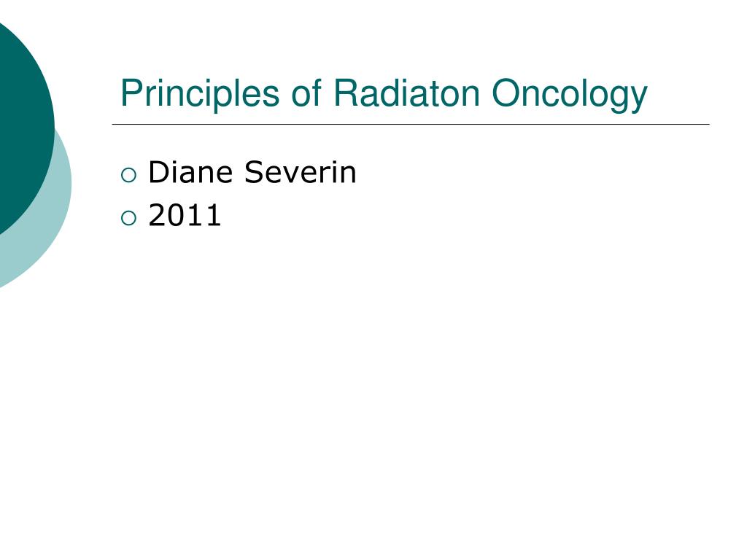Select the horizontal divider line under the title
This screenshot has height=560, width=747.
411,124
